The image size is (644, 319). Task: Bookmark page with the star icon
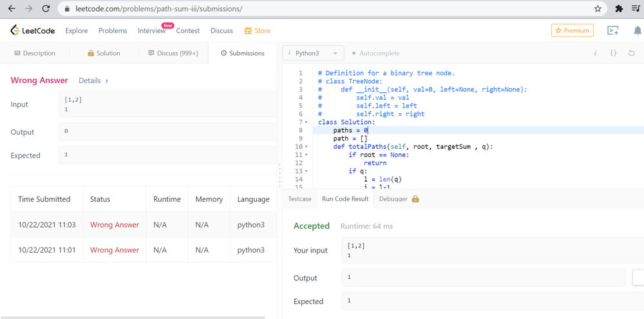[x=598, y=8]
